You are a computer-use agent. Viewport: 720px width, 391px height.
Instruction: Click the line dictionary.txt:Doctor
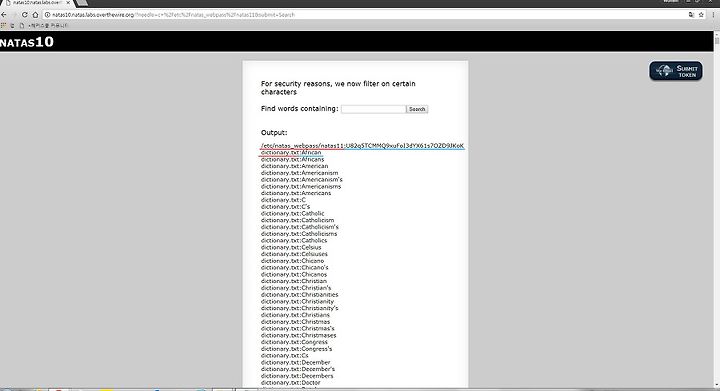pyautogui.click(x=291, y=383)
